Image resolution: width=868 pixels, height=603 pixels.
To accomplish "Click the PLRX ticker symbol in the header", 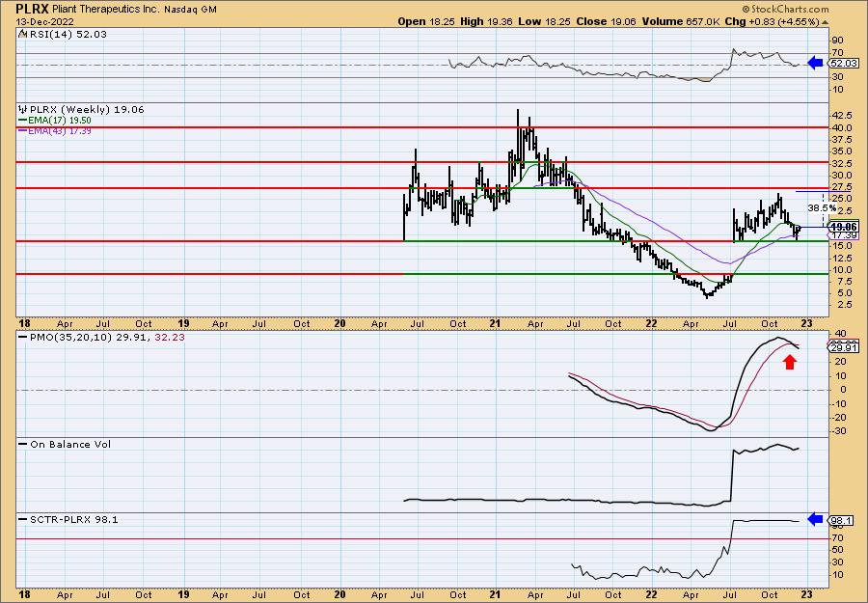I will pyautogui.click(x=32, y=9).
